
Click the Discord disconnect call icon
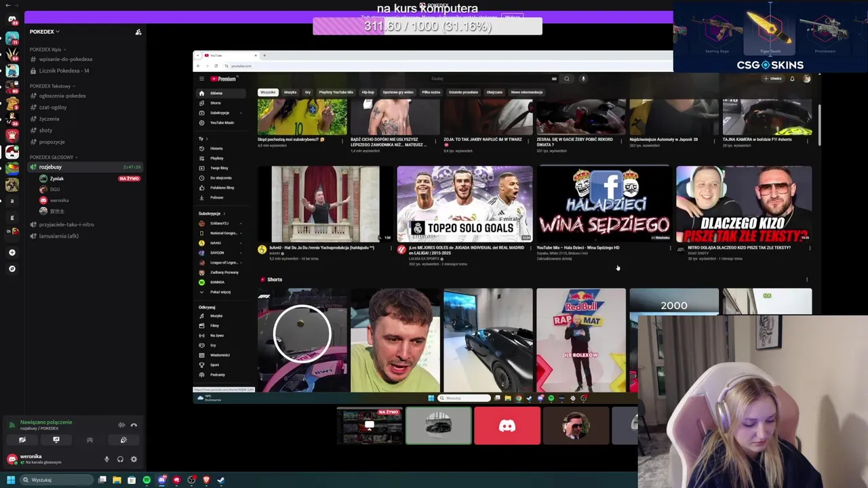134,425
